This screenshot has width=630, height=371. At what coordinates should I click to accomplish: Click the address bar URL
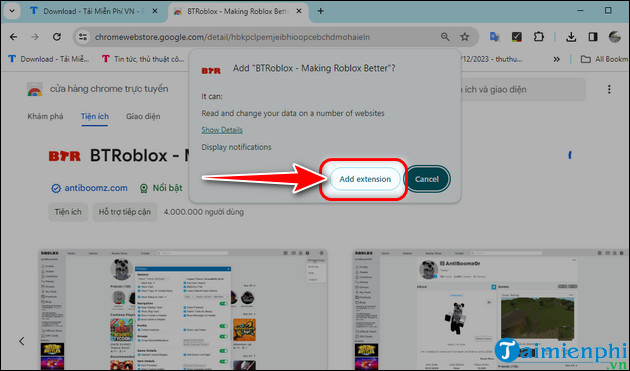tap(232, 37)
